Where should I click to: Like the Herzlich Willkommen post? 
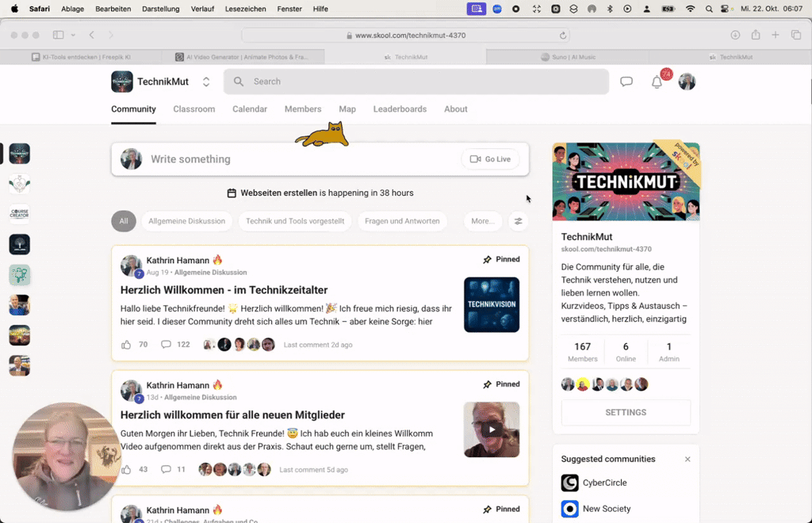[125, 344]
